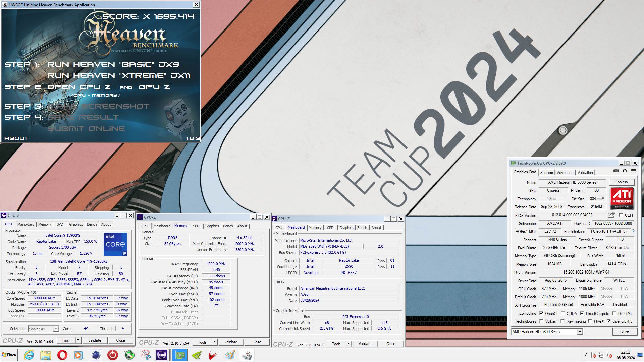Click the Core Speed 6300.00 MHz field

44,298
